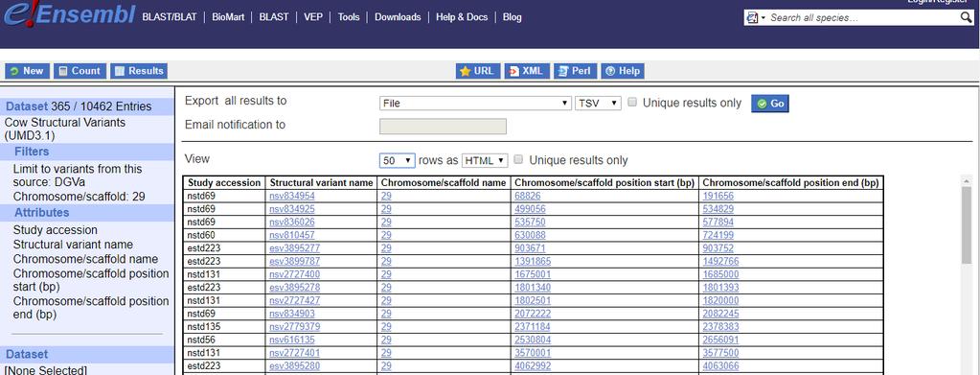Click the search magnifier icon
Viewport: 980px width, 375px height.
click(x=966, y=17)
